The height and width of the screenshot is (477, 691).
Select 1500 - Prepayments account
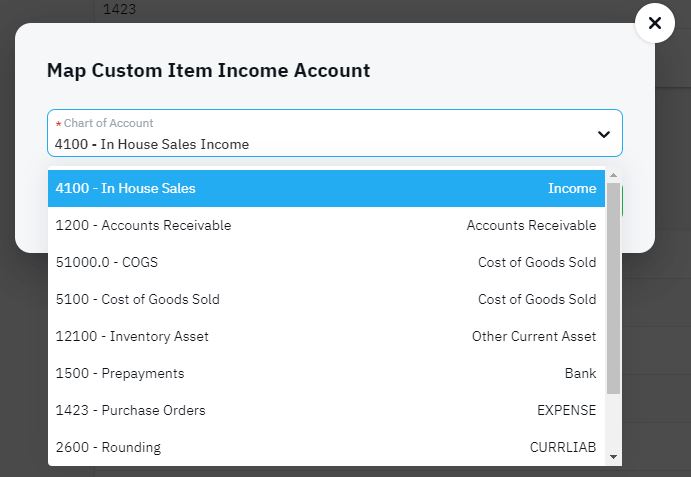(326, 373)
